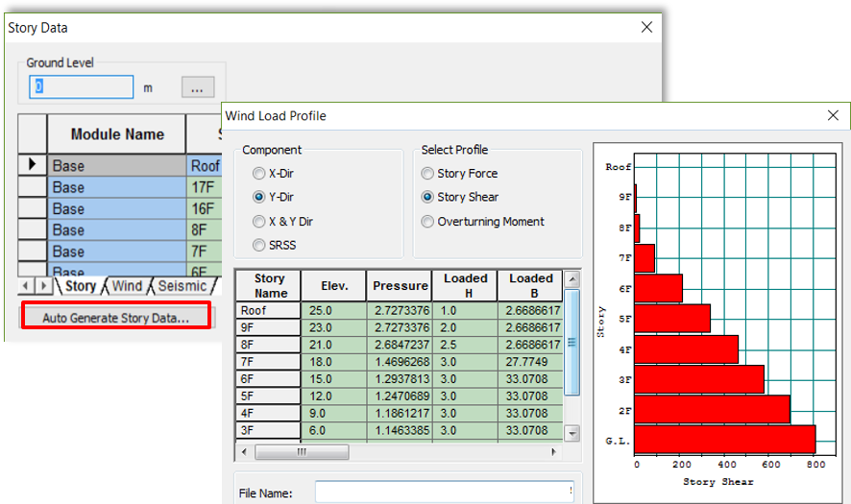Click the 2.6847237 pressure cell

click(400, 345)
